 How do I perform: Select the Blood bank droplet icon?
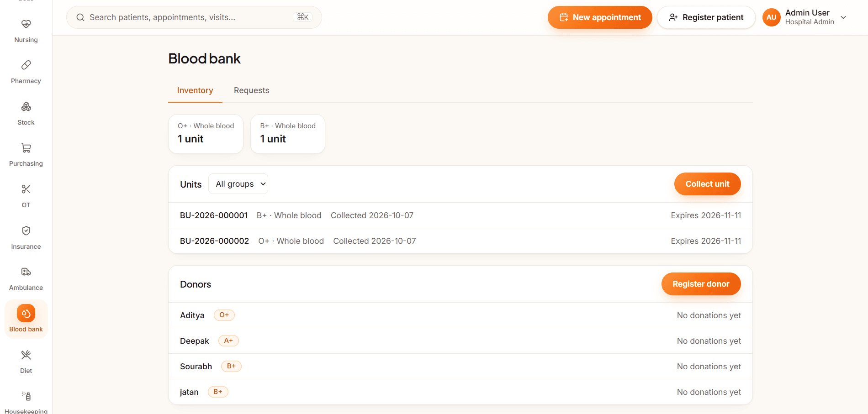tap(26, 313)
